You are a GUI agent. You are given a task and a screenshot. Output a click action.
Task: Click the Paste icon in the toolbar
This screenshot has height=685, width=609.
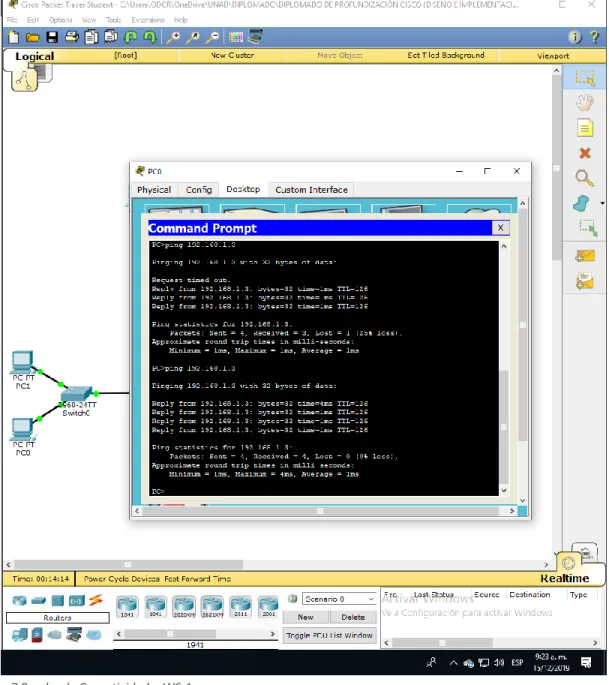[x=111, y=37]
